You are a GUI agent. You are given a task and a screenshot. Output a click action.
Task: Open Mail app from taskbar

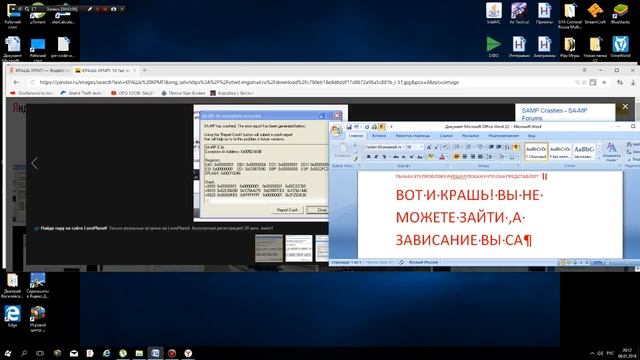[x=74, y=353]
